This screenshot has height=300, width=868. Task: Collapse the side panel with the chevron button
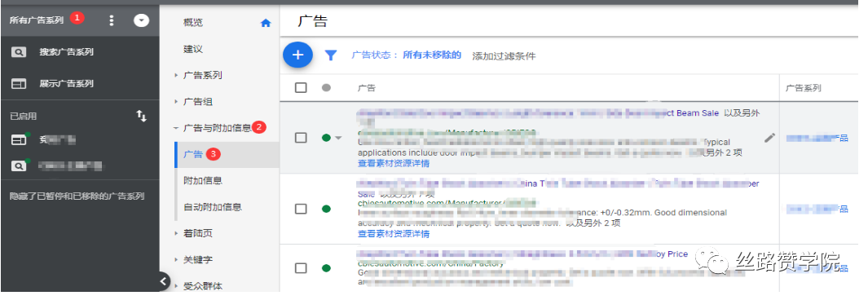coord(163,281)
